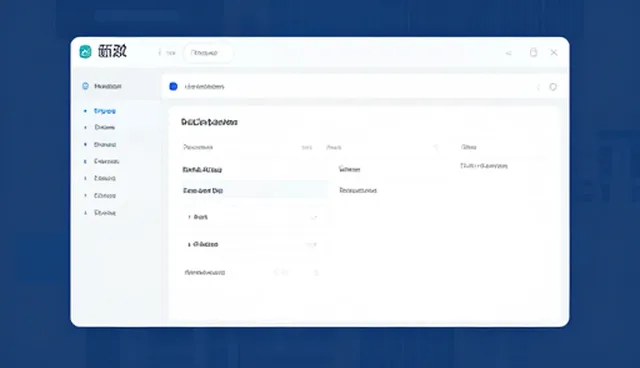Click the outlined circle icon in content header
This screenshot has width=640, height=368.
[553, 87]
